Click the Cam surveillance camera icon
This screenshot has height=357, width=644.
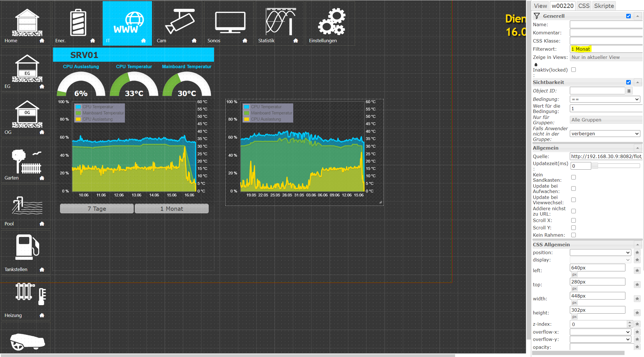180,22
